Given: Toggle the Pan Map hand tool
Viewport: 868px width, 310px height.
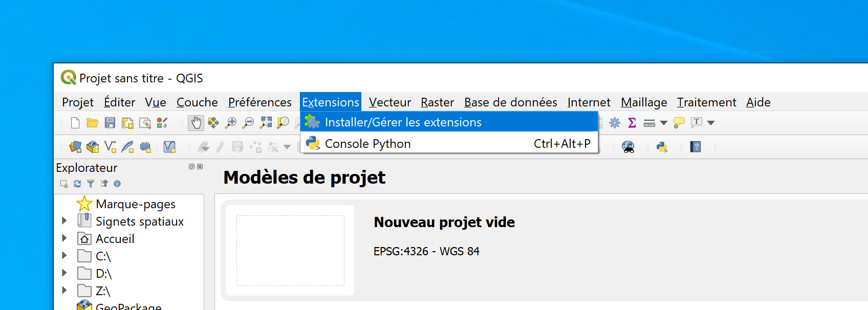Looking at the screenshot, I should coord(196,123).
